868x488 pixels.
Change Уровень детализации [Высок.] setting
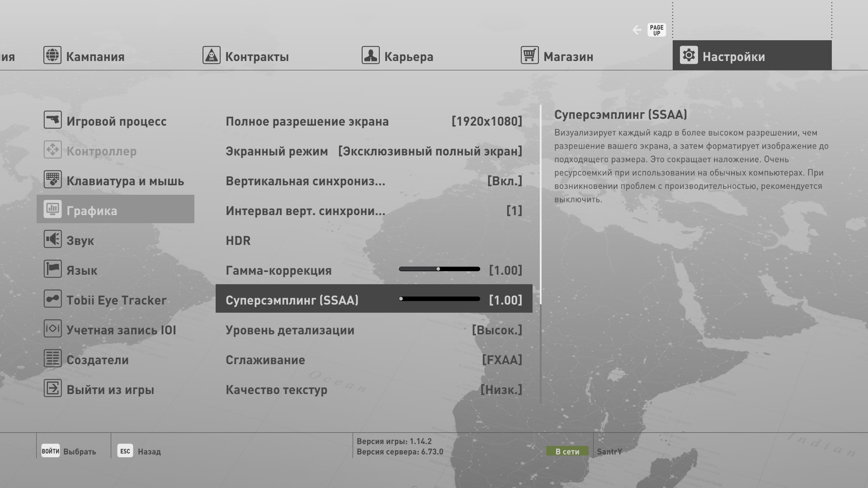374,329
